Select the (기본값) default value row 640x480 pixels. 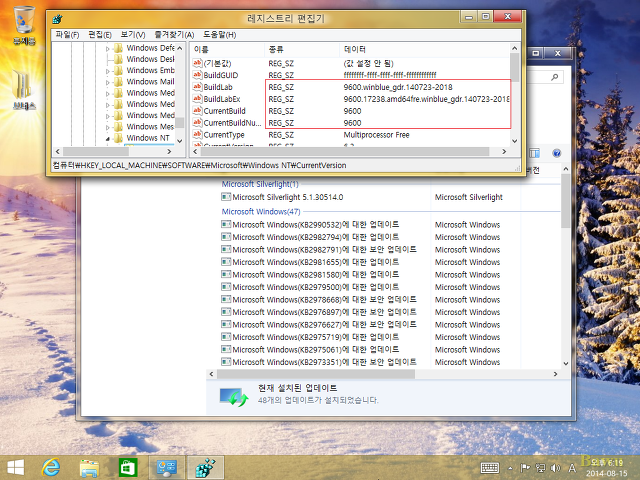351,63
